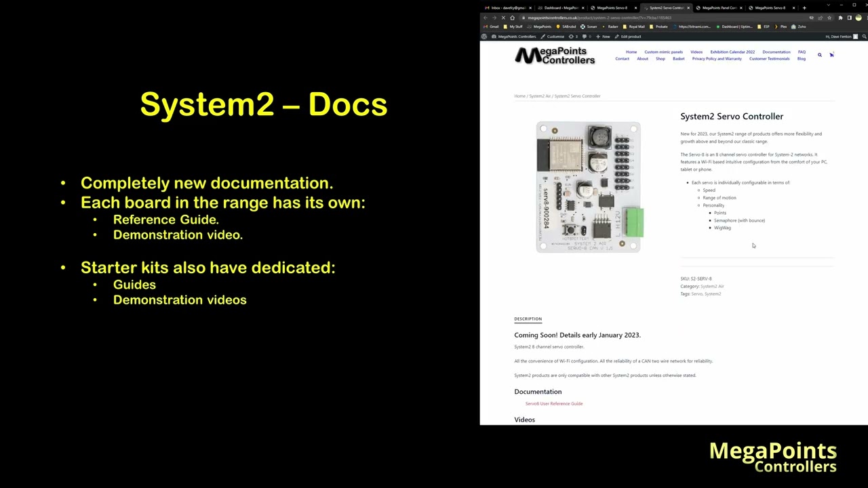Open the shopping cart icon

(831, 55)
